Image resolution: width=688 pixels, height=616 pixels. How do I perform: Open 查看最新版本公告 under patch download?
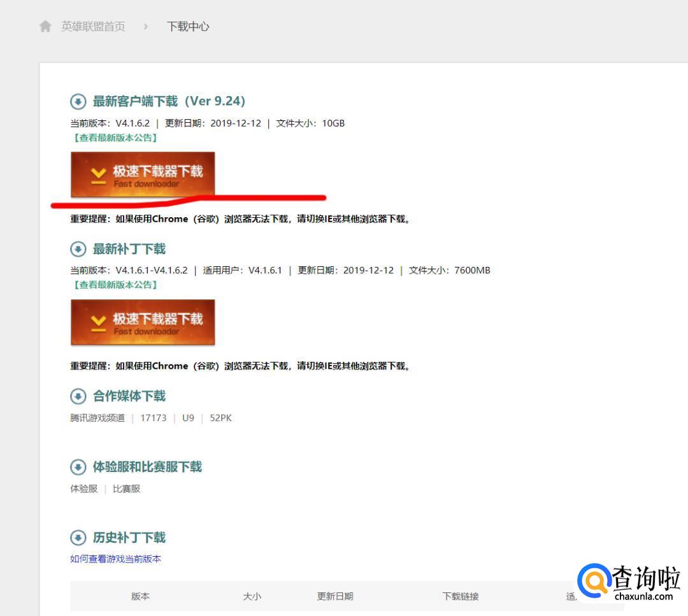click(115, 285)
